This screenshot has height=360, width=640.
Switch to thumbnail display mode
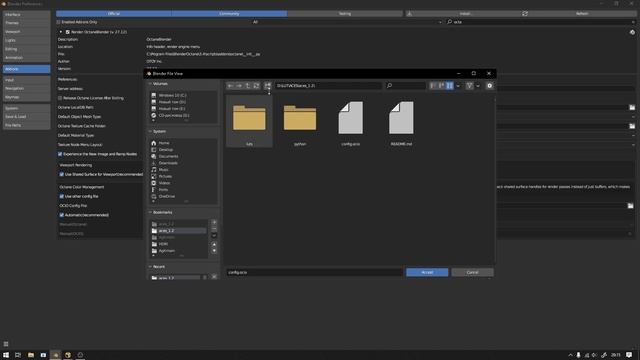449,86
